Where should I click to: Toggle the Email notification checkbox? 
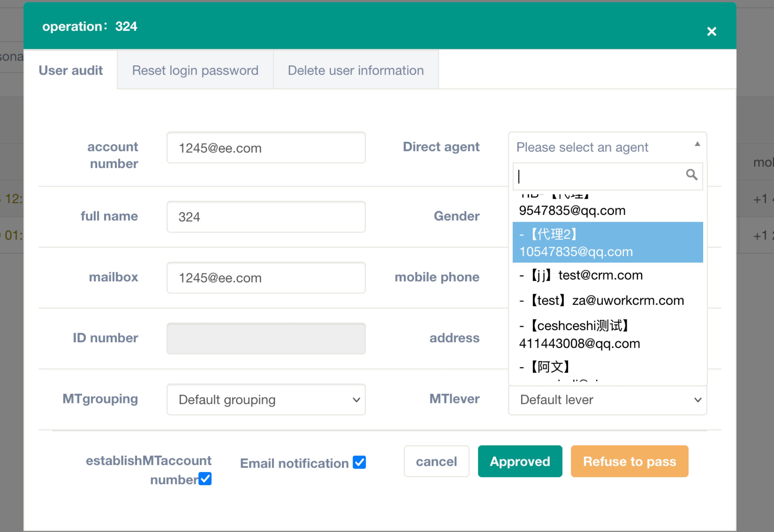click(359, 462)
